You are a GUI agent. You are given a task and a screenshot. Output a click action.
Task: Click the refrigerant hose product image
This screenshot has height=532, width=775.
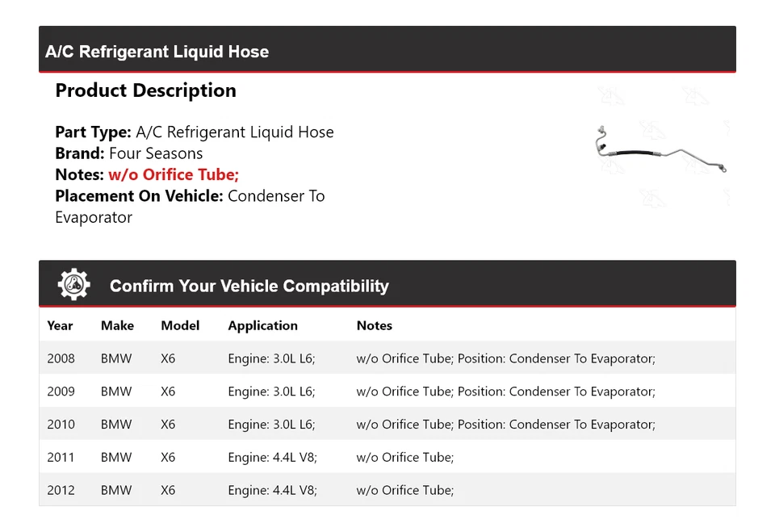click(661, 150)
